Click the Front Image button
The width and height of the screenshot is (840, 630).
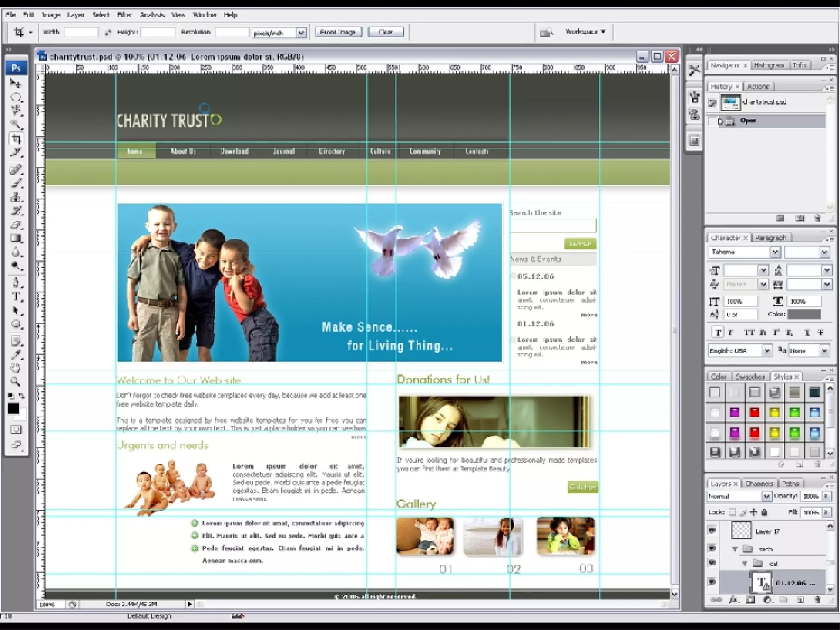tap(338, 32)
